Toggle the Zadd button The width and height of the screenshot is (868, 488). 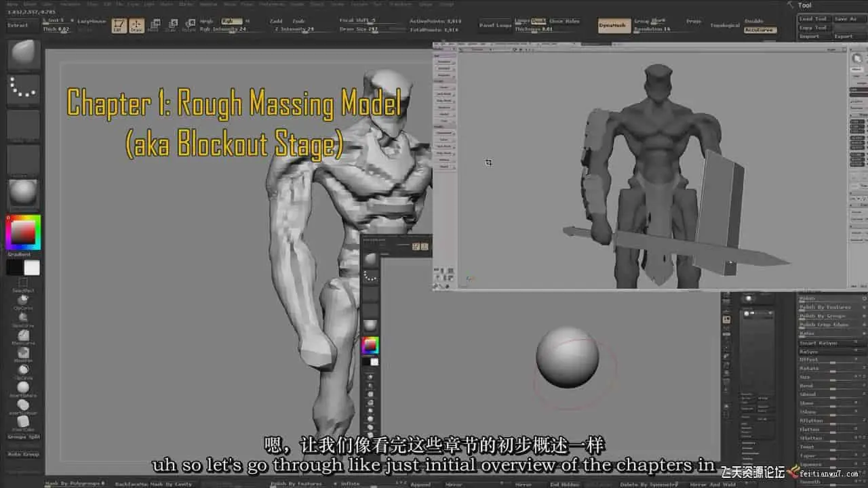click(276, 21)
